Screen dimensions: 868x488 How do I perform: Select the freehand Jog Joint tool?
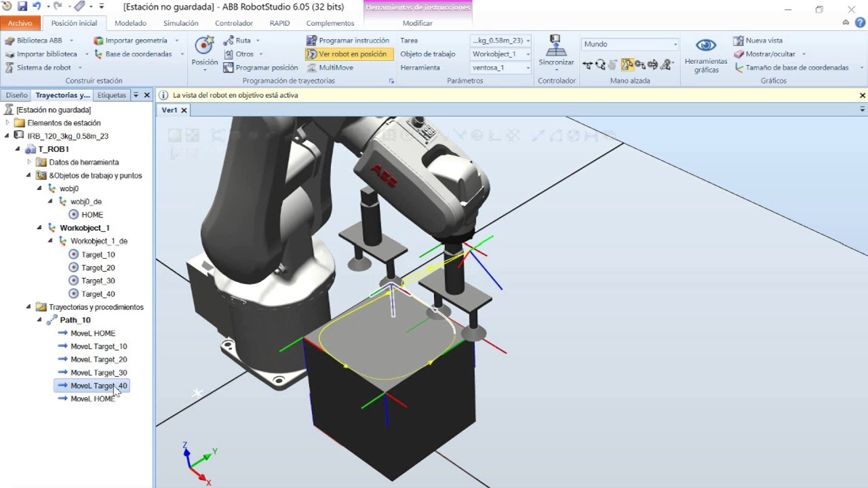tap(627, 65)
